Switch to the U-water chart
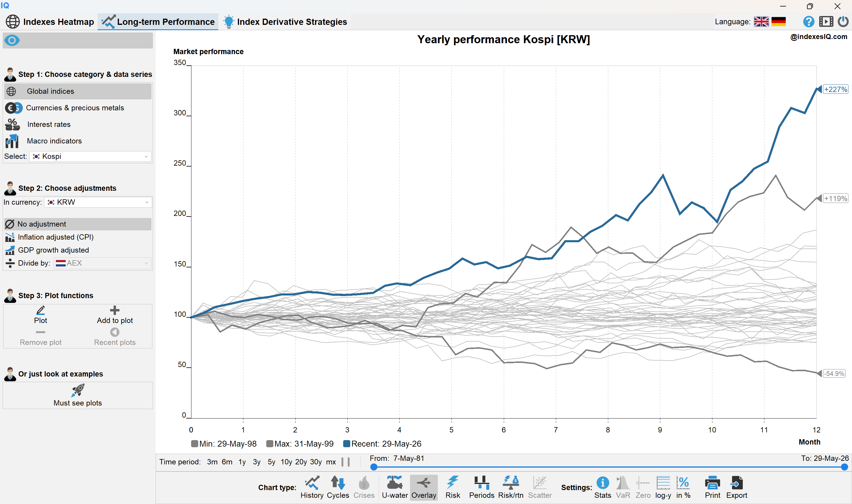This screenshot has width=852, height=504. point(395,487)
